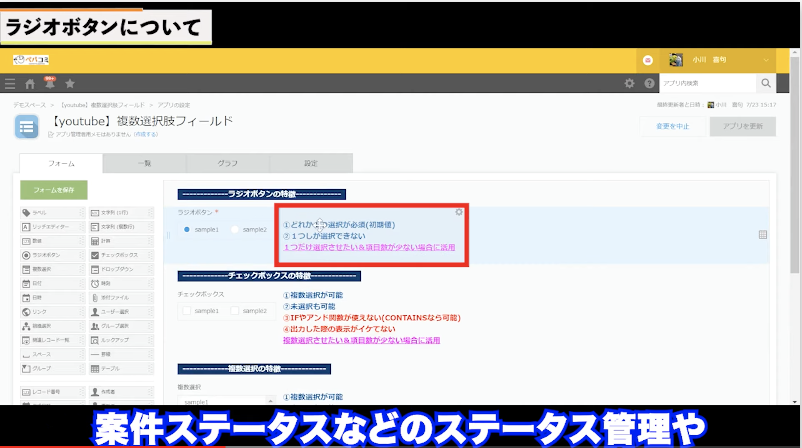
Task: Select the sample1 radio button
Action: click(187, 230)
